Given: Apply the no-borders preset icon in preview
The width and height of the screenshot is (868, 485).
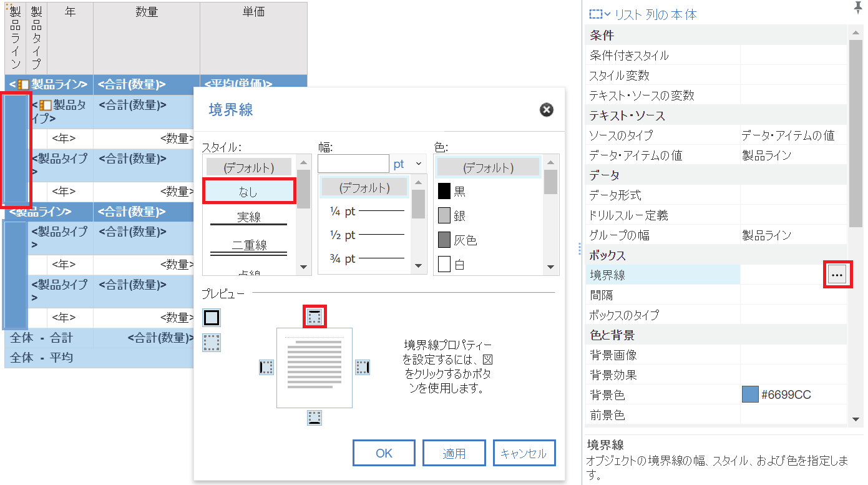Looking at the screenshot, I should coord(212,343).
